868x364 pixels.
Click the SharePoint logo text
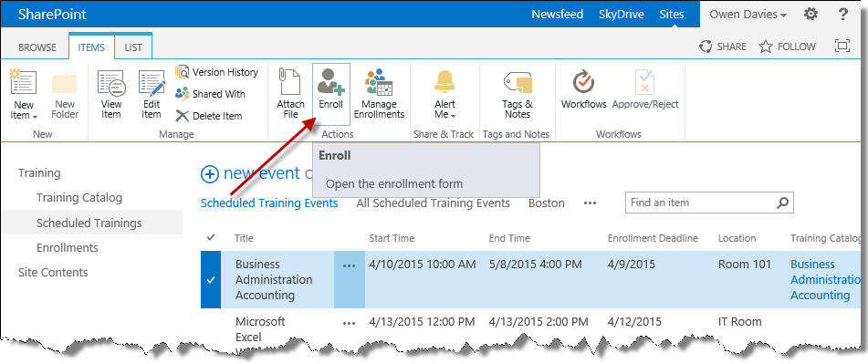click(52, 15)
